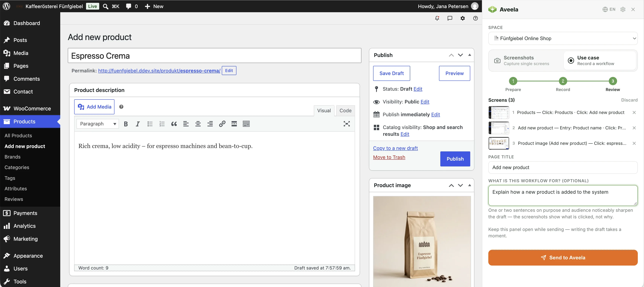Open Aveela panel settings gear

coord(623,9)
